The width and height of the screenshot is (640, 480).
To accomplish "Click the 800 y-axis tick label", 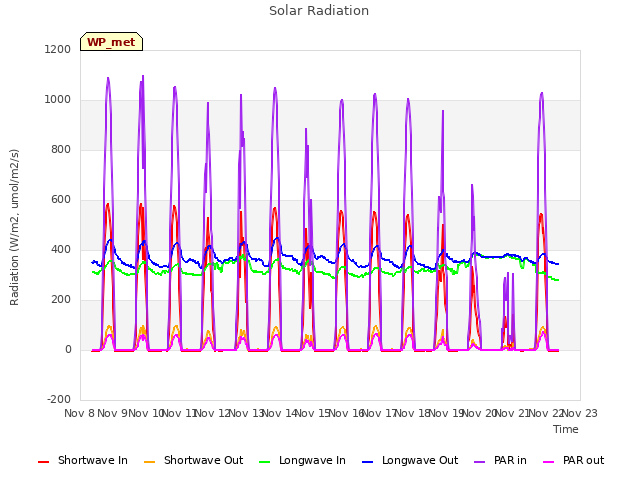I will coord(61,149).
